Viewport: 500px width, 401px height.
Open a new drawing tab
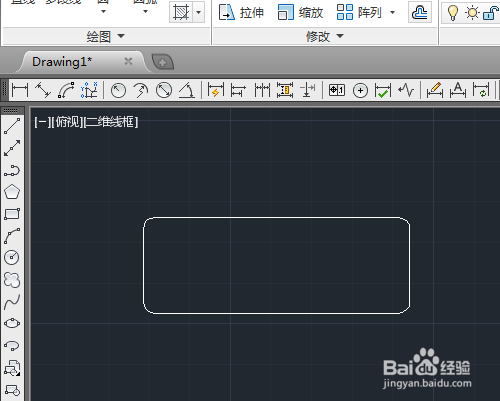click(x=163, y=62)
